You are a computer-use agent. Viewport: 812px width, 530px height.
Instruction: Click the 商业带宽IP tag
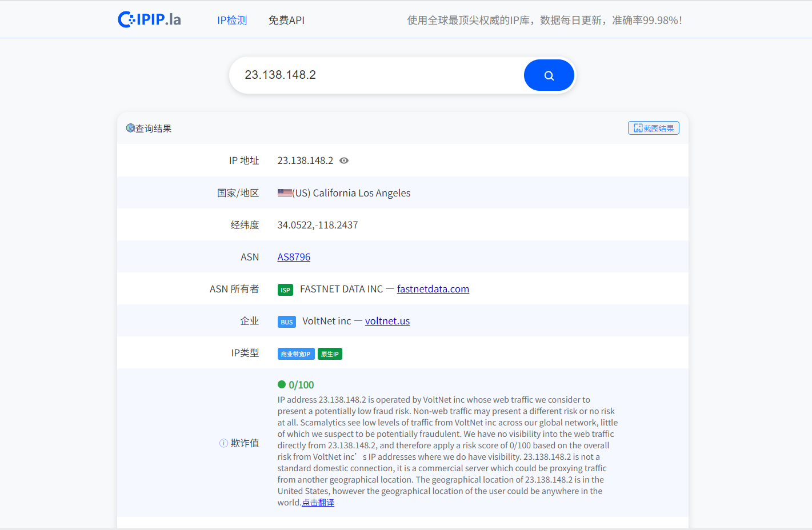(295, 354)
